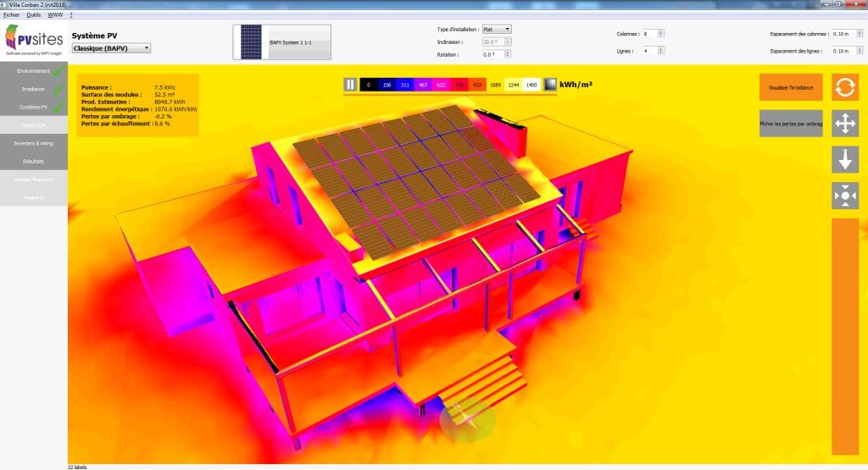The width and height of the screenshot is (868, 470).
Task: Open the Outils menu
Action: (34, 15)
